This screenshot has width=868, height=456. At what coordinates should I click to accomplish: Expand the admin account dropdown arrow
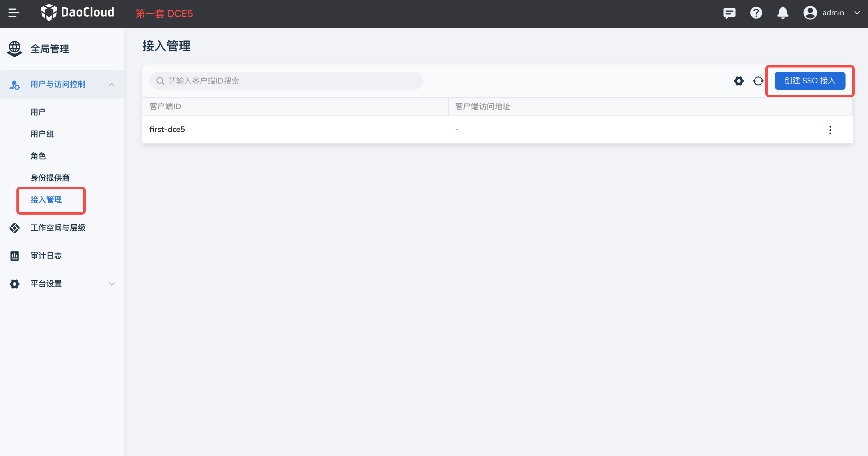tap(857, 13)
